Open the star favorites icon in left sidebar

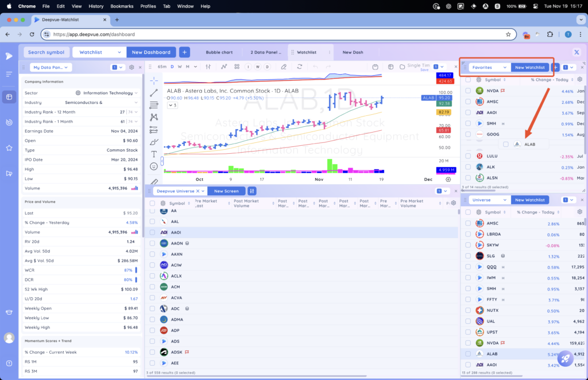click(x=9, y=148)
